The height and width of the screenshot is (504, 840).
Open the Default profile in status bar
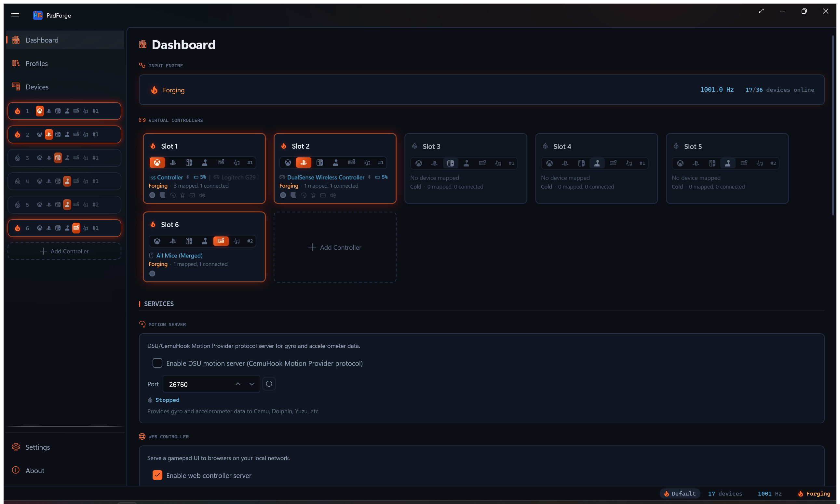[680, 494]
